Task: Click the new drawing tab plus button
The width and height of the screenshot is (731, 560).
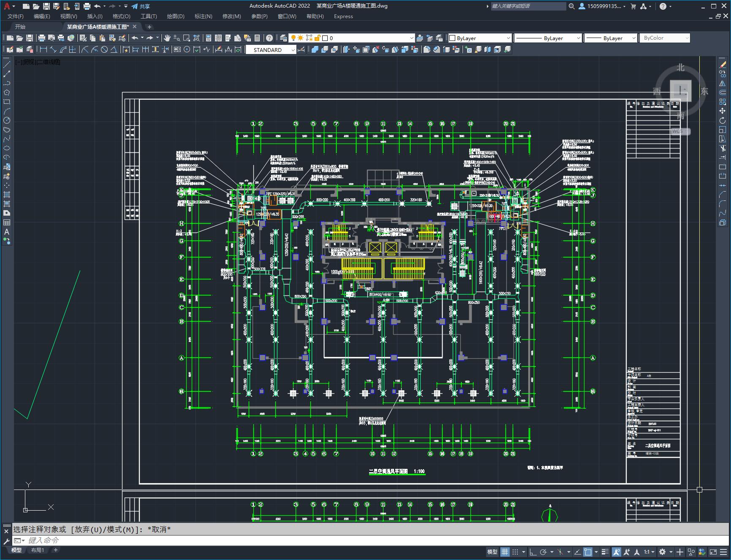Action: click(149, 27)
